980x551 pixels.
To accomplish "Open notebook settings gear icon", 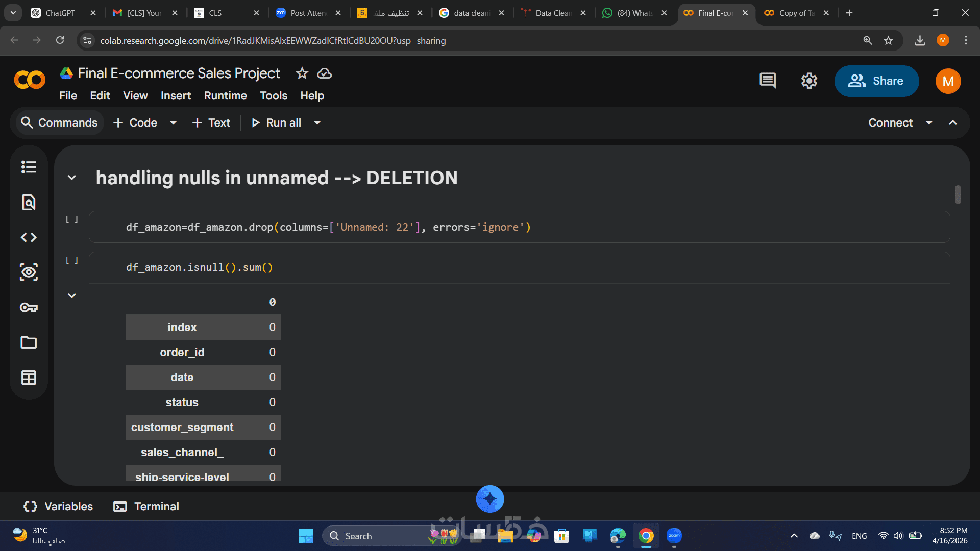I will [809, 81].
